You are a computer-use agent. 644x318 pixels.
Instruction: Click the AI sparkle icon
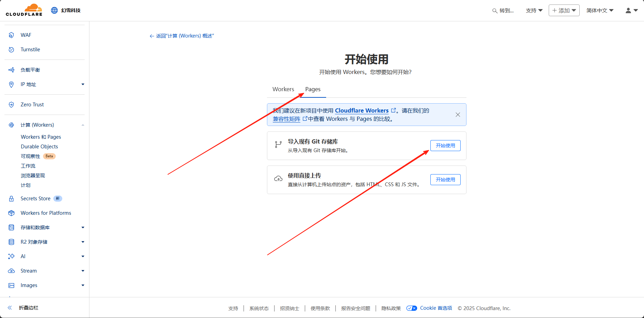[x=11, y=256]
